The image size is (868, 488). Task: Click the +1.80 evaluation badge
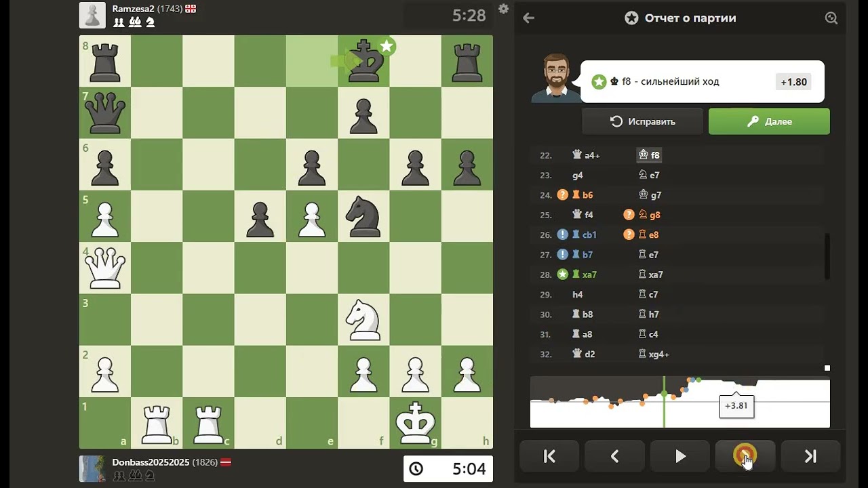pyautogui.click(x=793, y=82)
